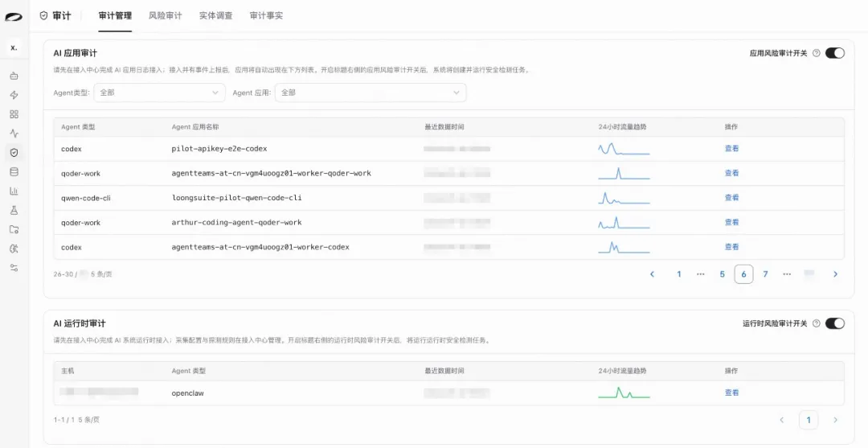Open the database cylinder sidebar icon
Image resolution: width=868 pixels, height=448 pixels.
coord(14,171)
